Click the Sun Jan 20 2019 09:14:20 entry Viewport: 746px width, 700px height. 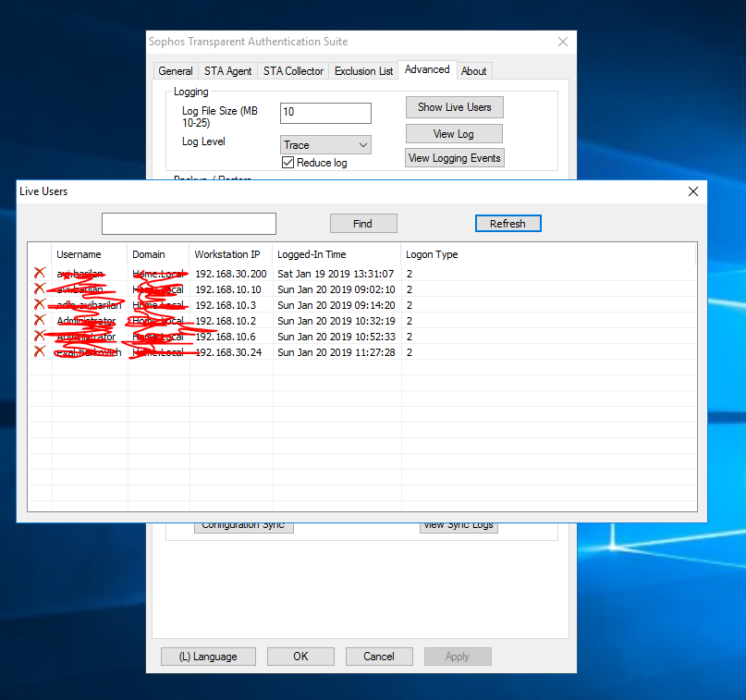[x=336, y=305]
